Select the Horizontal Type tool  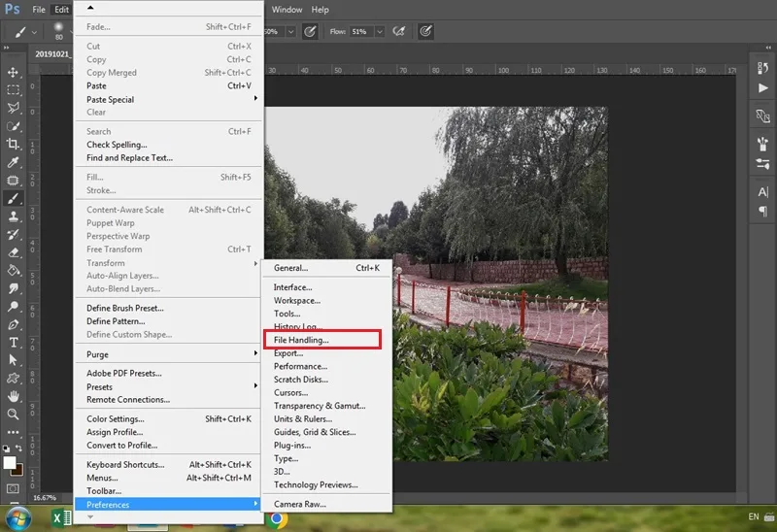tap(13, 343)
